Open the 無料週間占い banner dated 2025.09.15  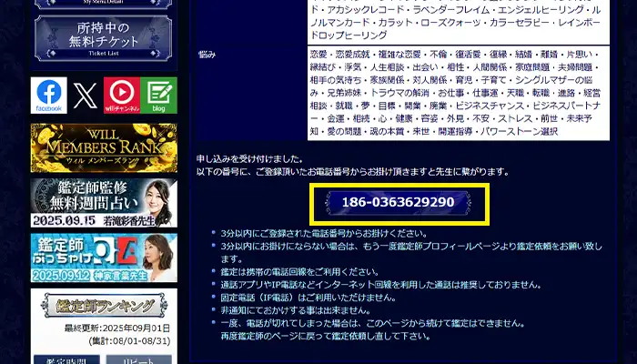tap(103, 202)
